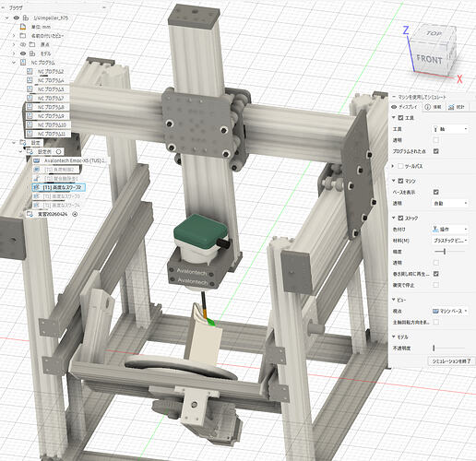Viewport: 476px width, 461px height.
Task: Click the NC プログラム folder icon
Action: click(x=23, y=63)
